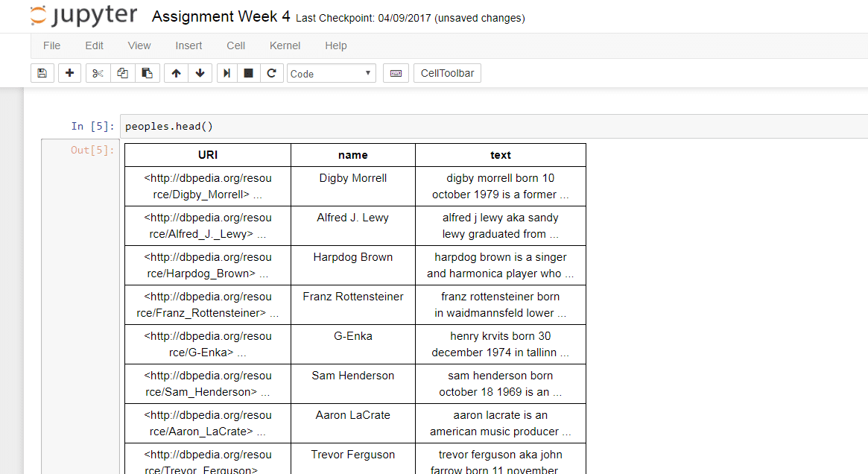Click the Harpdog Brown name cell
The image size is (868, 474).
(353, 265)
